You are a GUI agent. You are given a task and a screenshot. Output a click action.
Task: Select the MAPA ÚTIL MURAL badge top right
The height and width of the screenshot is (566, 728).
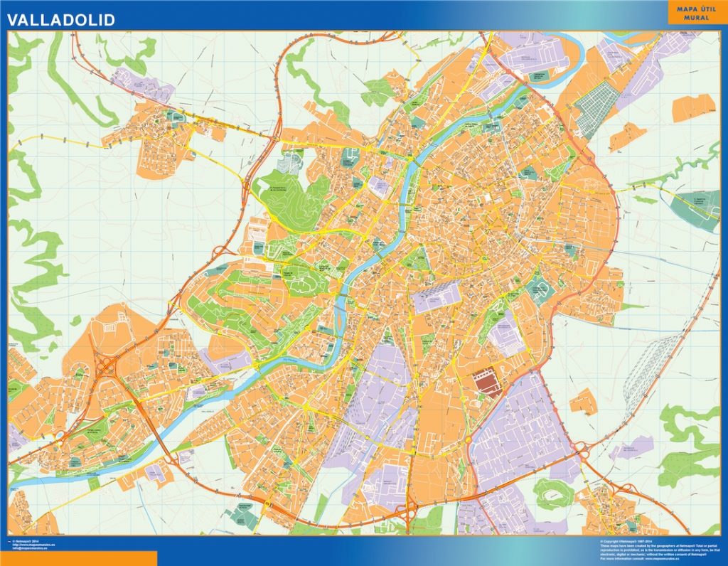(695, 13)
